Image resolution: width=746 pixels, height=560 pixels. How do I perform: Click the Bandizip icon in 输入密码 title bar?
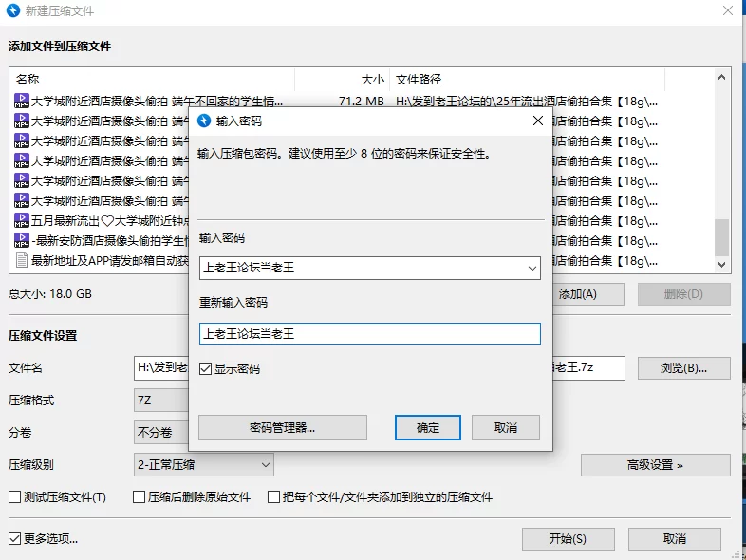[204, 121]
